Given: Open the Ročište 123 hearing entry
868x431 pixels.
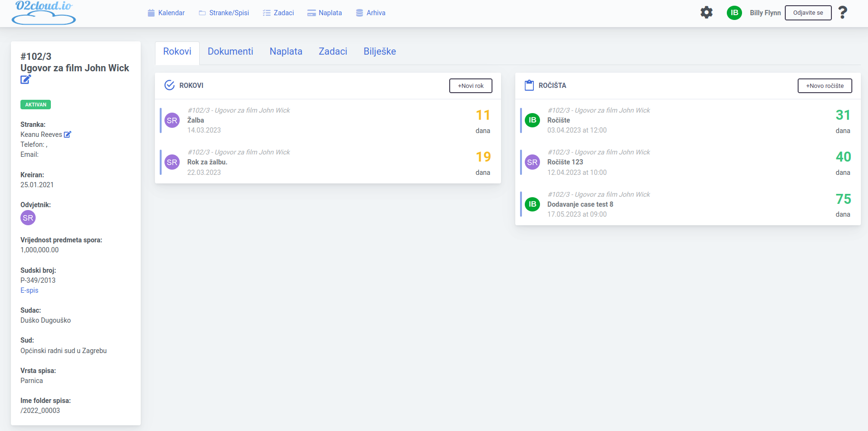Looking at the screenshot, I should coord(565,162).
